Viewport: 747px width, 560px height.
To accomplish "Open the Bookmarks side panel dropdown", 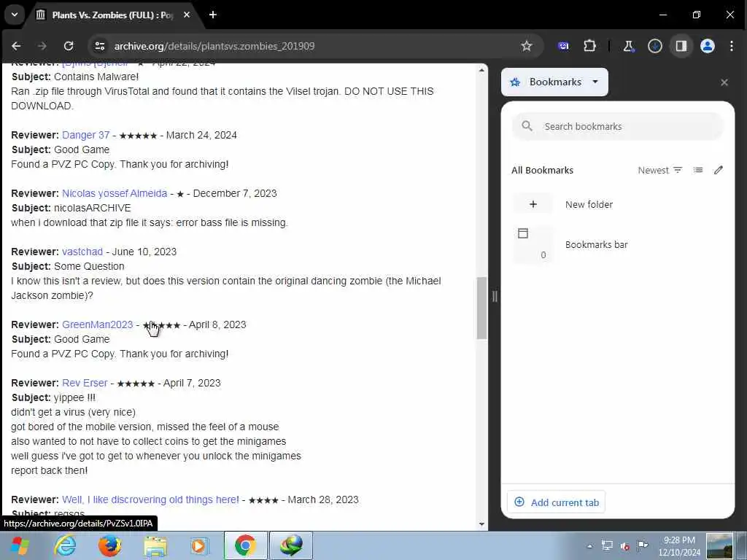I will [554, 82].
